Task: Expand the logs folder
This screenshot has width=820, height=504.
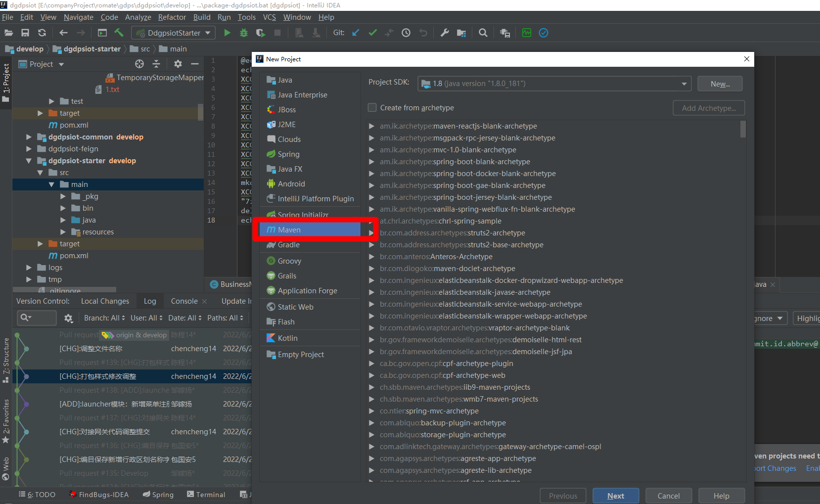Action: coord(29,268)
